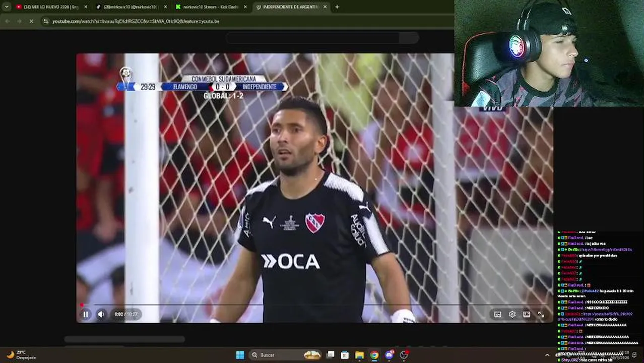
Task: Go back in the browser
Action: pos(7,21)
